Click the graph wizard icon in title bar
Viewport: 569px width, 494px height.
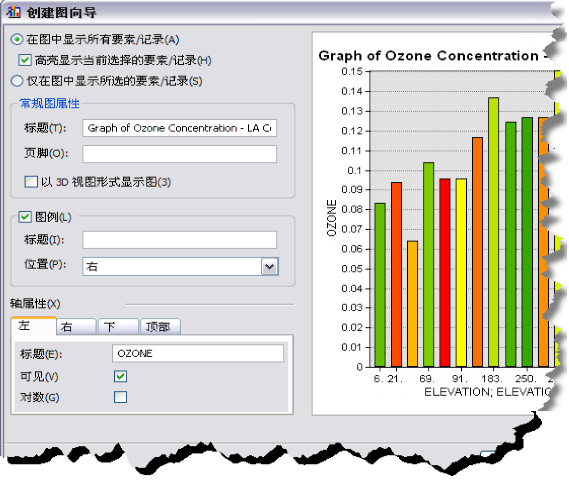point(13,12)
